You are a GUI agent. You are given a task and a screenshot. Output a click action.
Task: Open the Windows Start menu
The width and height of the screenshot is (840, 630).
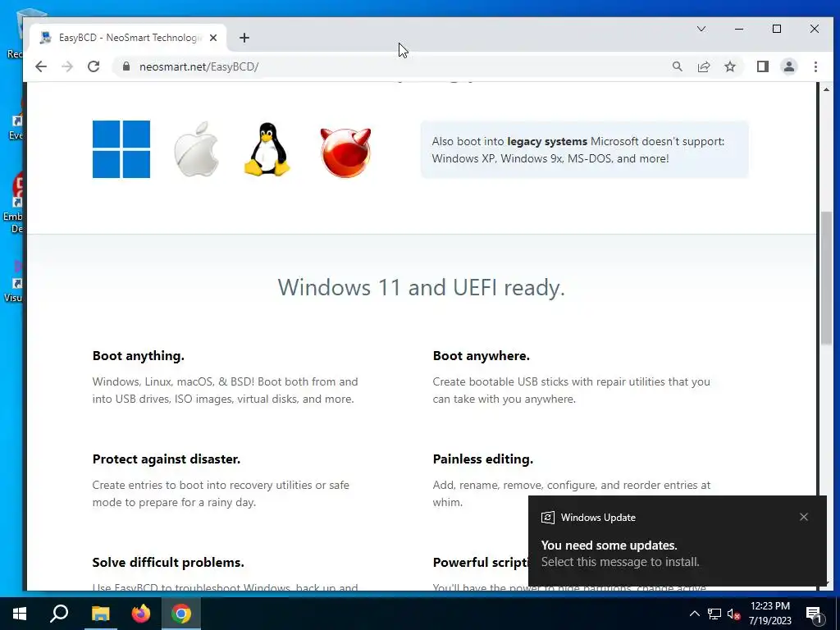20,614
